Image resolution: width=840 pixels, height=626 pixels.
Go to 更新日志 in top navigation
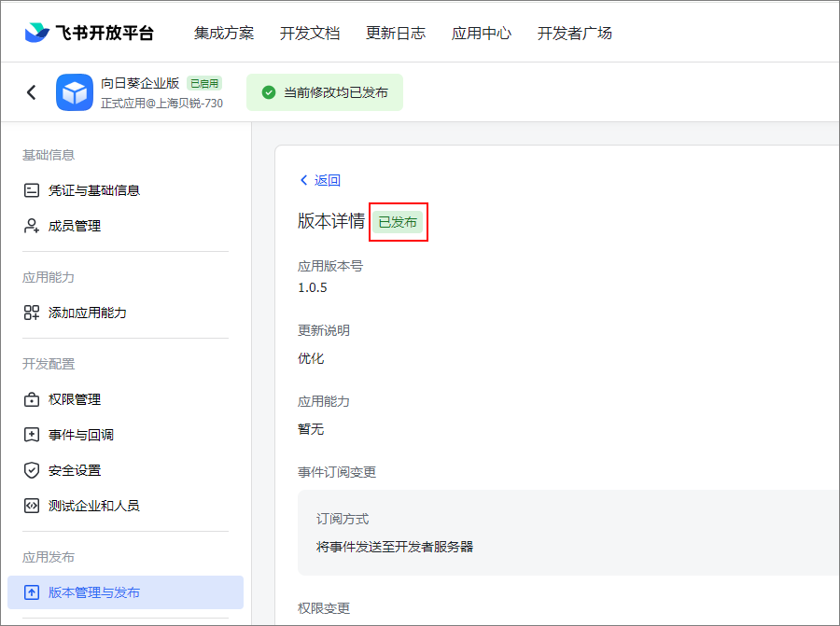(x=396, y=34)
